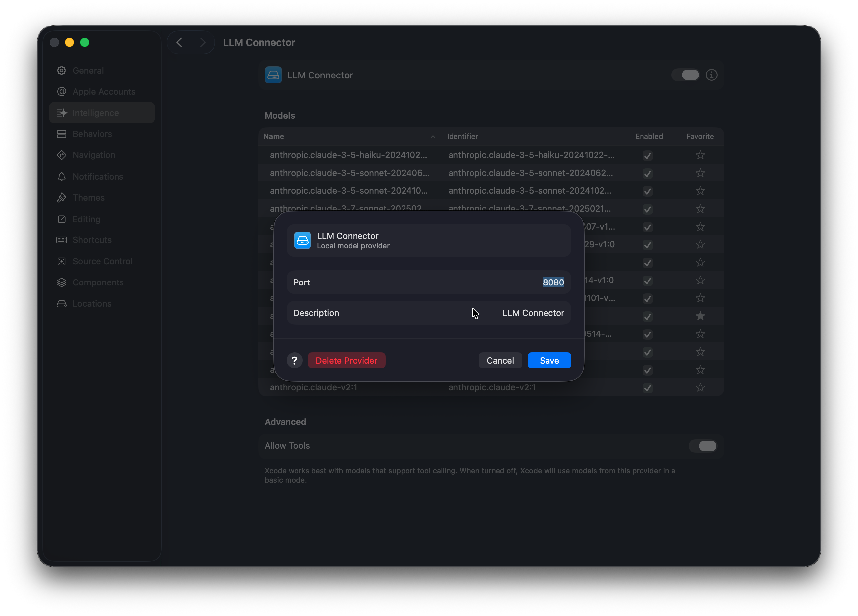Screen dimensions: 858x616
Task: Select the Intelligence sparkle icon
Action: pos(63,112)
